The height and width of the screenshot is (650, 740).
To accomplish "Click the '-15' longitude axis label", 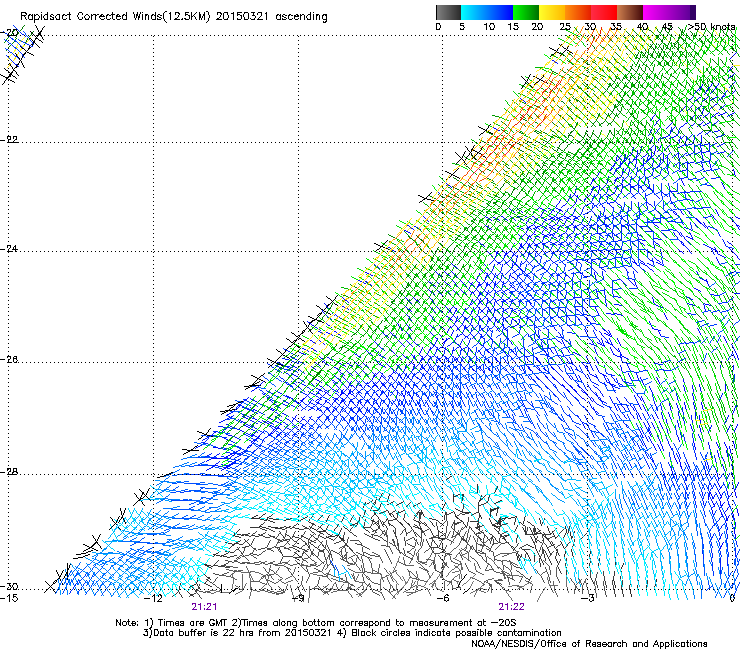I will 9,599.
